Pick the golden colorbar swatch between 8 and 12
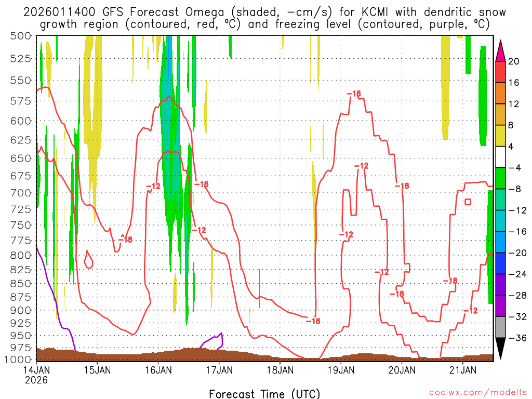Screen dimensions: 532x399 coord(500,115)
